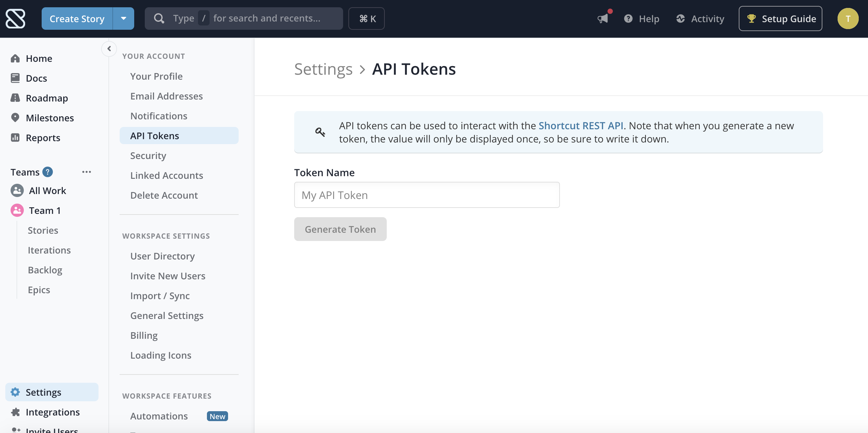Expand the Create Story dropdown arrow
This screenshot has width=868, height=433.
[x=123, y=19]
